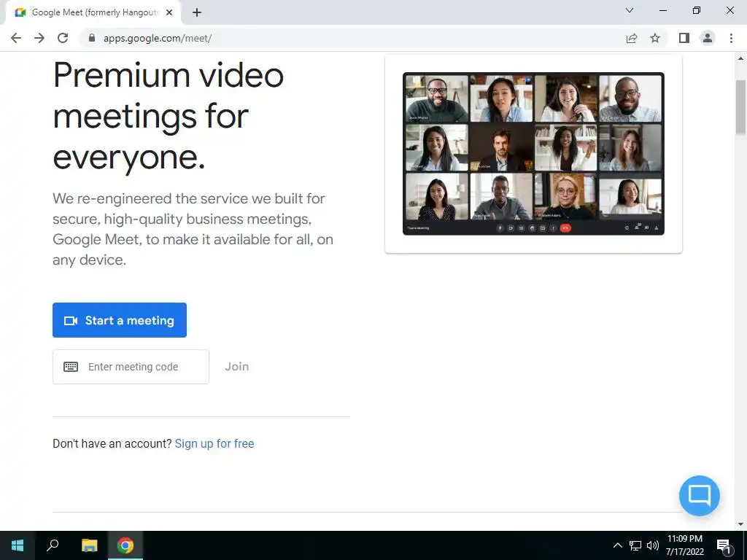Image resolution: width=747 pixels, height=560 pixels.
Task: Select the Google Meet browser tab
Action: click(94, 12)
